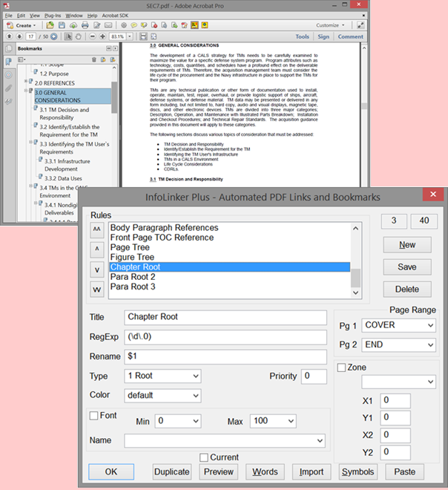Open the Attachments paperclip panel

pyautogui.click(x=9, y=88)
